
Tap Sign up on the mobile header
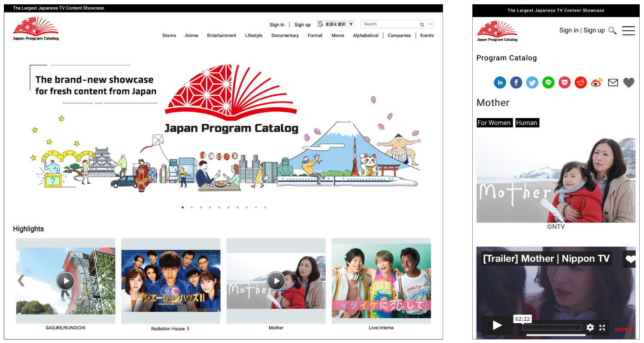(x=594, y=30)
